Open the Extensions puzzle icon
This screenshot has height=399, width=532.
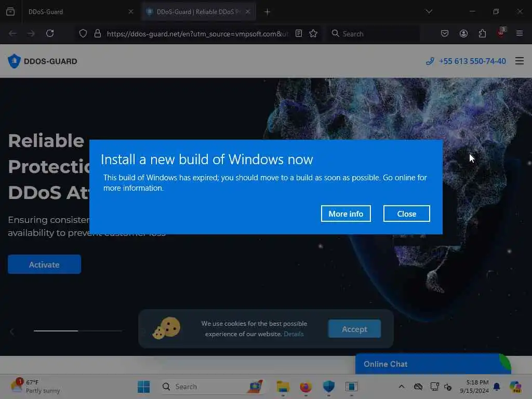pos(482,34)
